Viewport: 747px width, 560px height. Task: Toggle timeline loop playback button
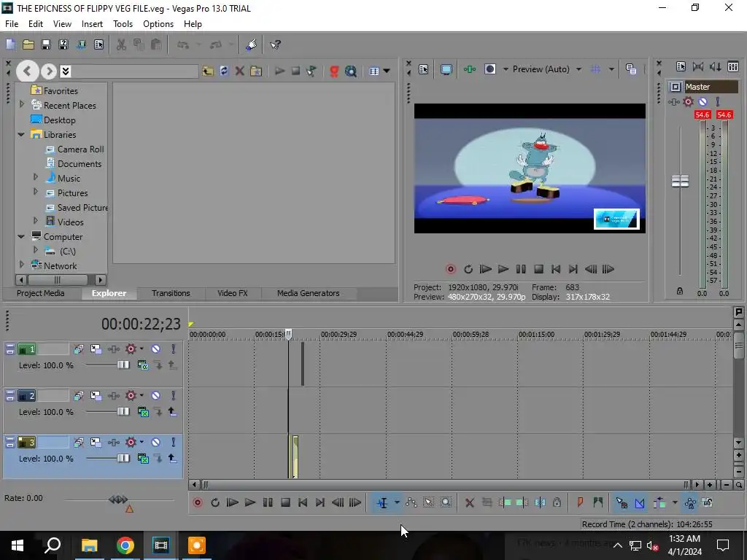pyautogui.click(x=215, y=502)
